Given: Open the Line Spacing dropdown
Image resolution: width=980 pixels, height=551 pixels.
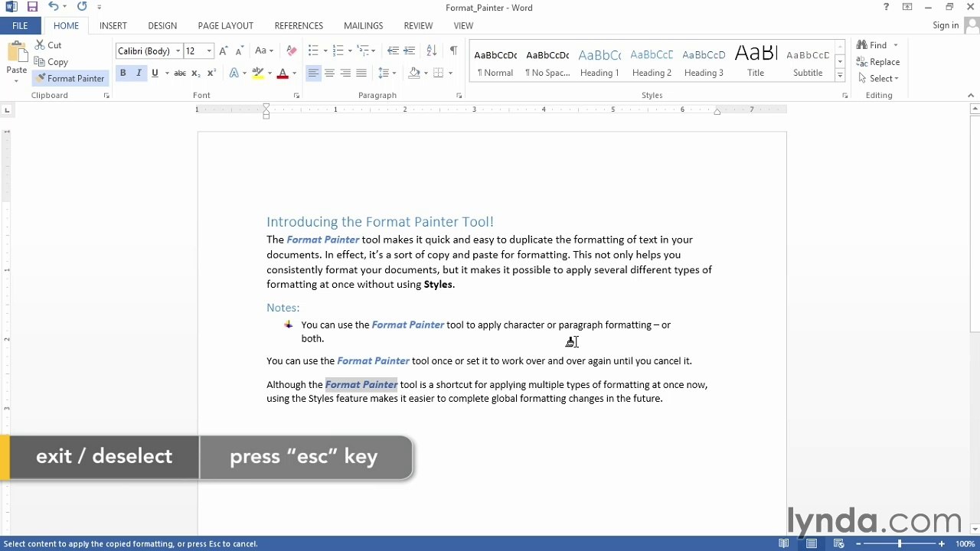Looking at the screenshot, I should [x=387, y=73].
